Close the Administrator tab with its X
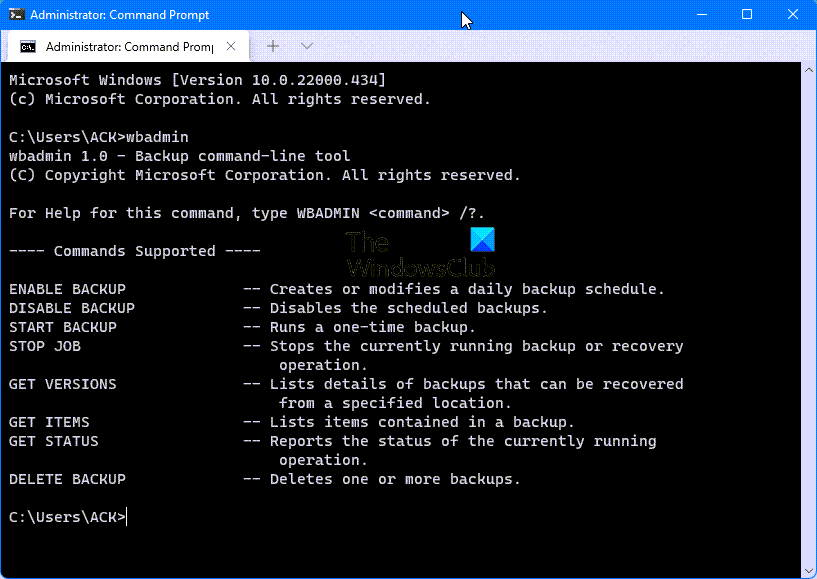The height and width of the screenshot is (579, 817). 231,46
